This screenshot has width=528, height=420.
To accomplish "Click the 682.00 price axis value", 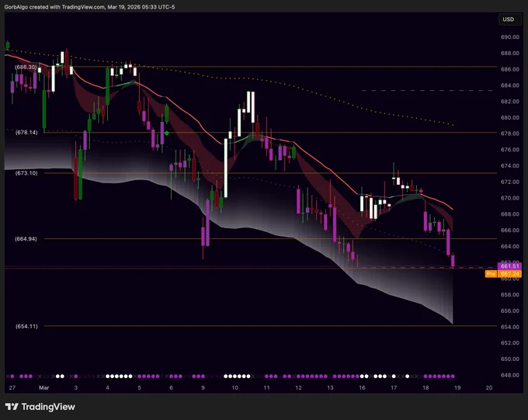I will (510, 102).
